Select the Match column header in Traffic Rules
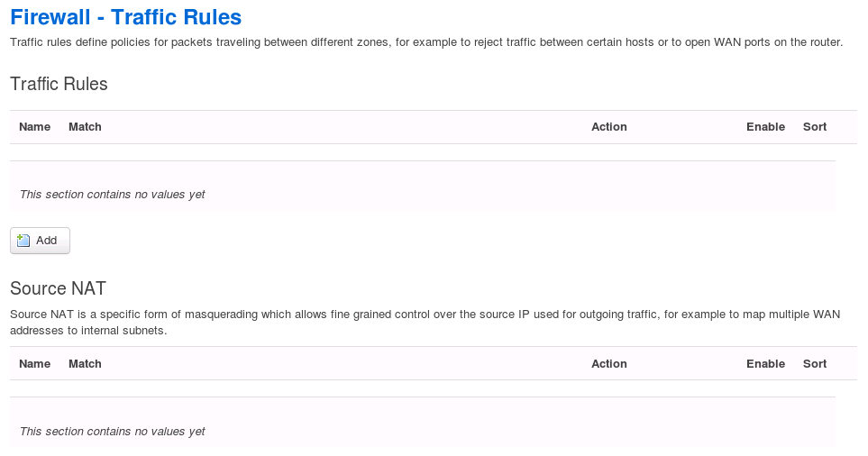Screen dimensions: 868x456 pyautogui.click(x=85, y=127)
